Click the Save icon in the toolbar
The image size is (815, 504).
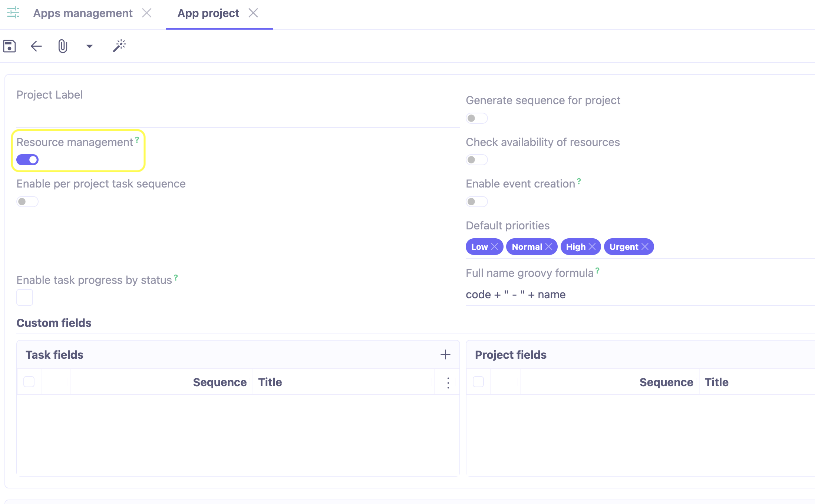(9, 46)
